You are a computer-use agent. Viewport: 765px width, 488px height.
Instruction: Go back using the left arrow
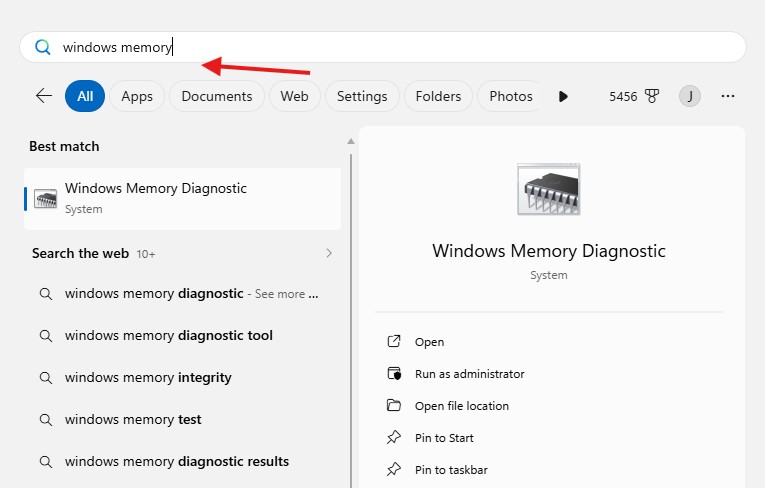point(44,96)
